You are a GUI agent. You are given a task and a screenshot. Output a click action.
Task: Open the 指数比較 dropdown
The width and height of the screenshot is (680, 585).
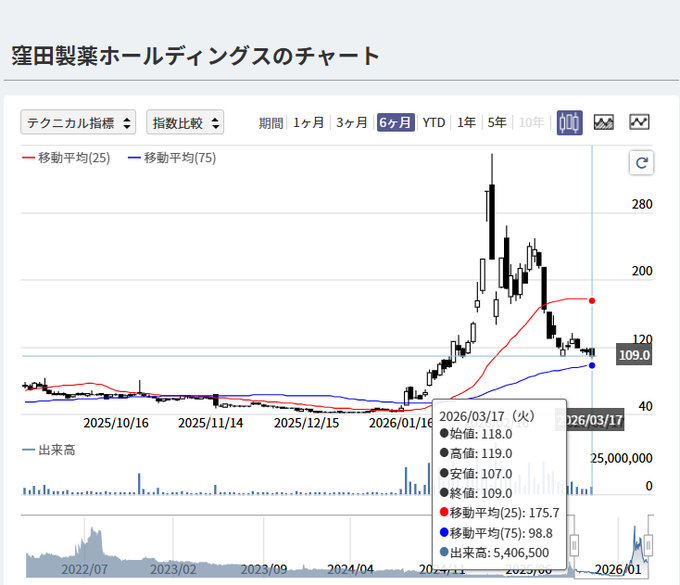point(185,122)
